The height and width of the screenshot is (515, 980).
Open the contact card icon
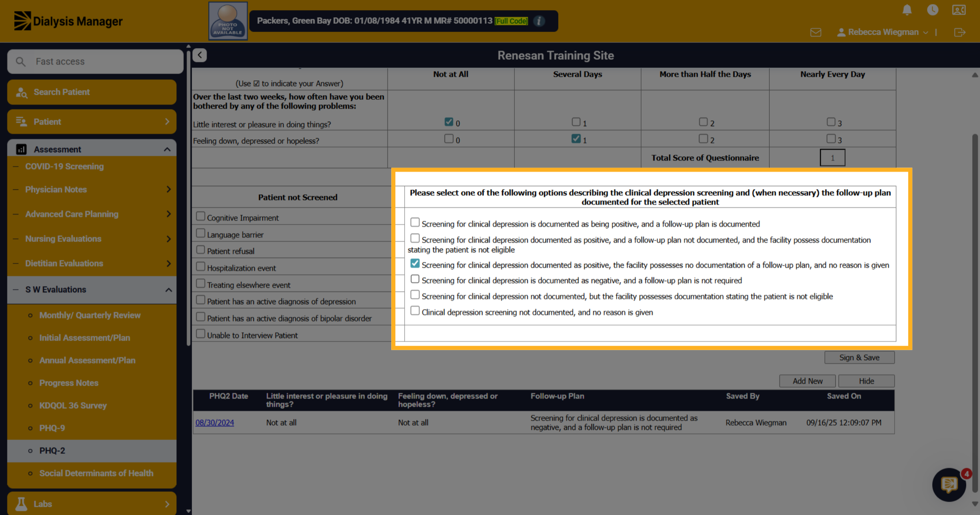(959, 10)
